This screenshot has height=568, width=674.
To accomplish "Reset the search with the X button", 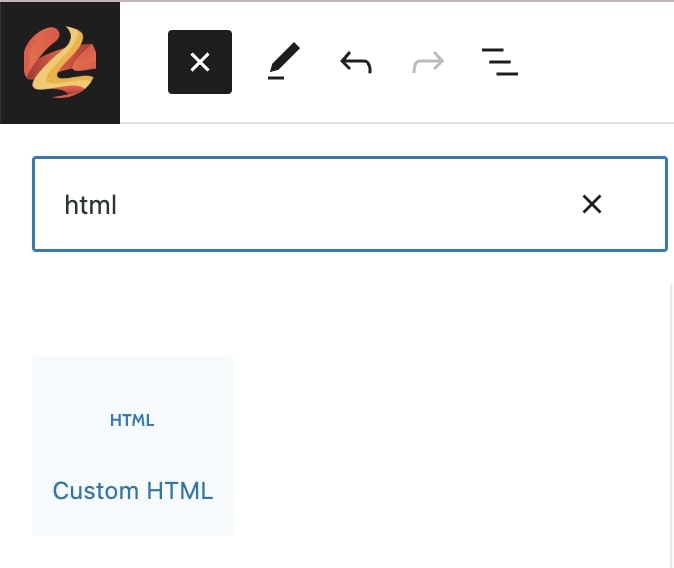I will 592,205.
